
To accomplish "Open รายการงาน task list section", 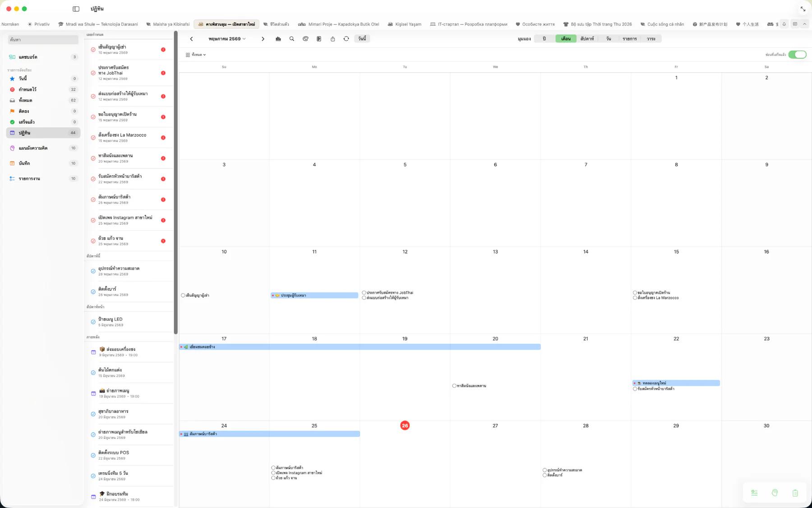I will [43, 179].
